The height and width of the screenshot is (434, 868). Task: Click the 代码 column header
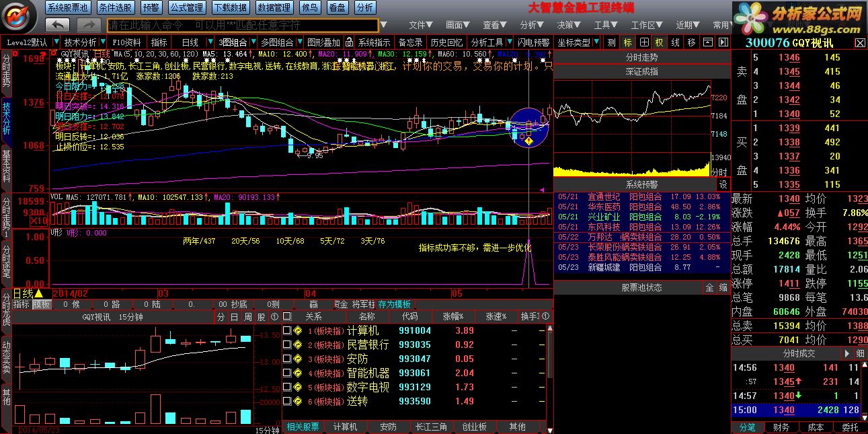click(410, 316)
